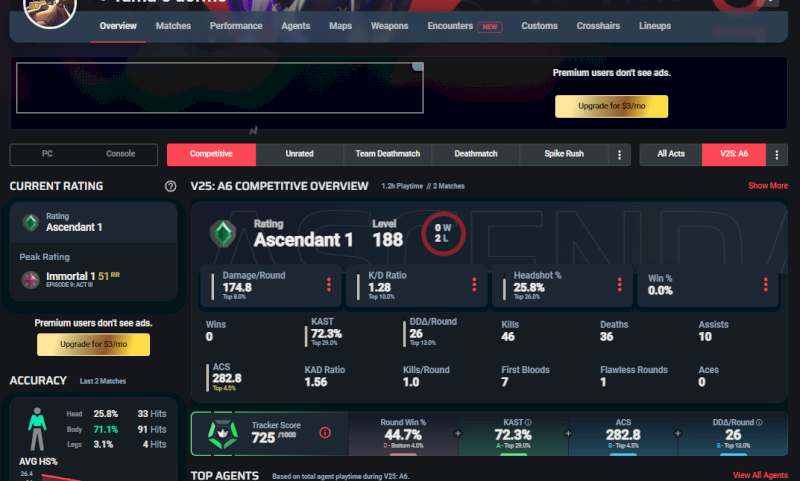
Task: Click the First Bloods 7 stat
Action: pyautogui.click(x=525, y=376)
